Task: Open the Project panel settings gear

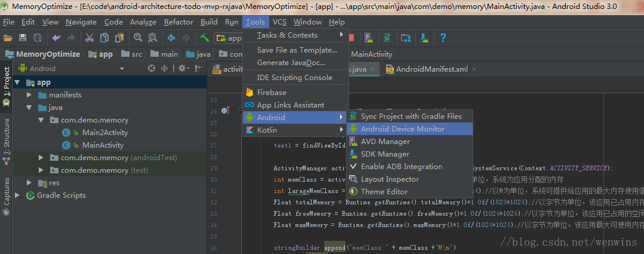Action: click(x=183, y=69)
